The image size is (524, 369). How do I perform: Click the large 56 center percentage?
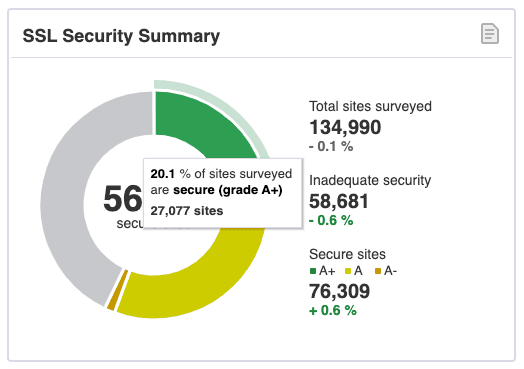click(x=123, y=199)
